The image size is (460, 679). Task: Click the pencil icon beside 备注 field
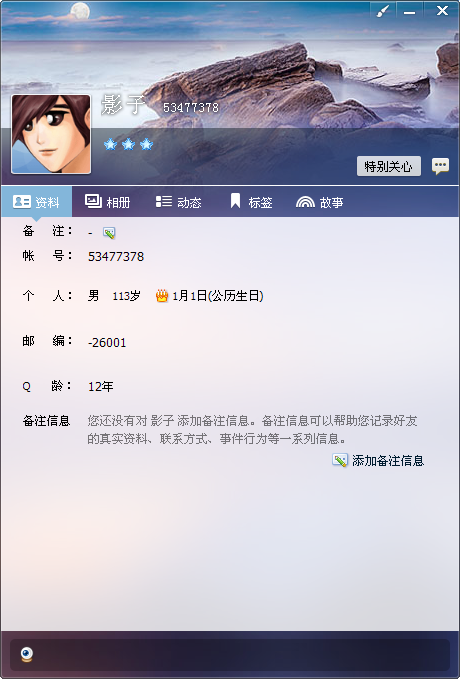pyautogui.click(x=109, y=233)
